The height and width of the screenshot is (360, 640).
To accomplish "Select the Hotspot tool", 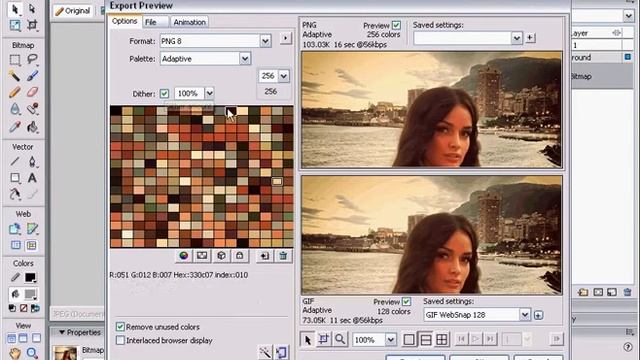I will click(15, 229).
